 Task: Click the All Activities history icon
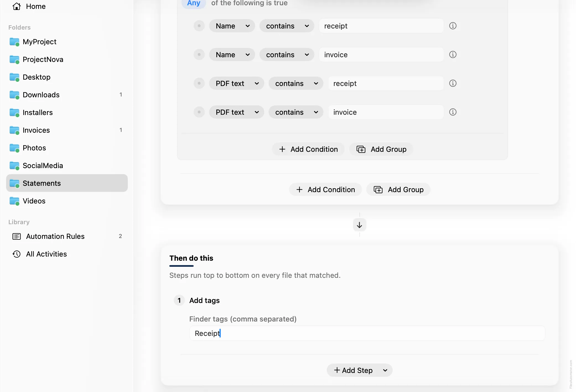coord(17,254)
